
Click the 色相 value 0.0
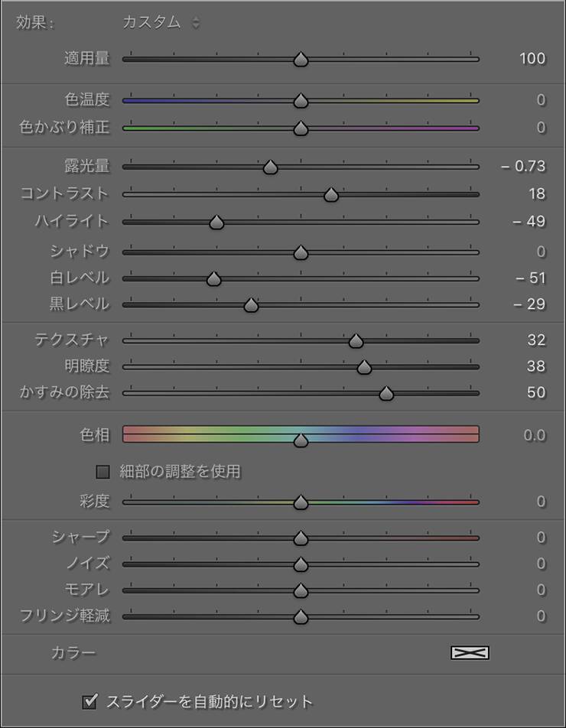tap(535, 435)
